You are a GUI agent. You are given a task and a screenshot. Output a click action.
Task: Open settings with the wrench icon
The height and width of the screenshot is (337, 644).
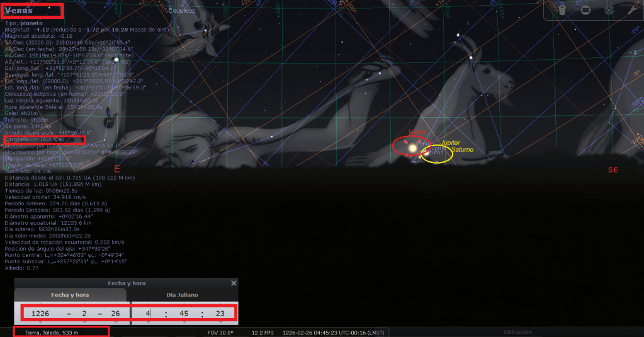(x=632, y=10)
